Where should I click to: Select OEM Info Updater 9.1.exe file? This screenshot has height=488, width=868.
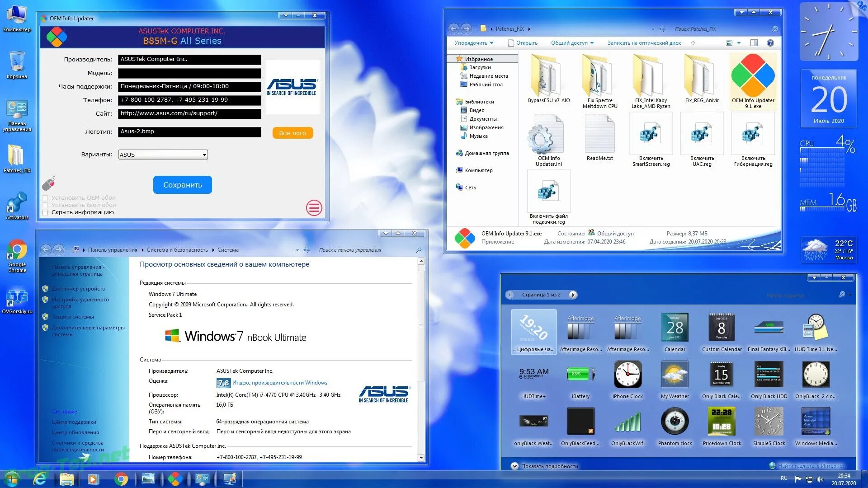click(753, 81)
